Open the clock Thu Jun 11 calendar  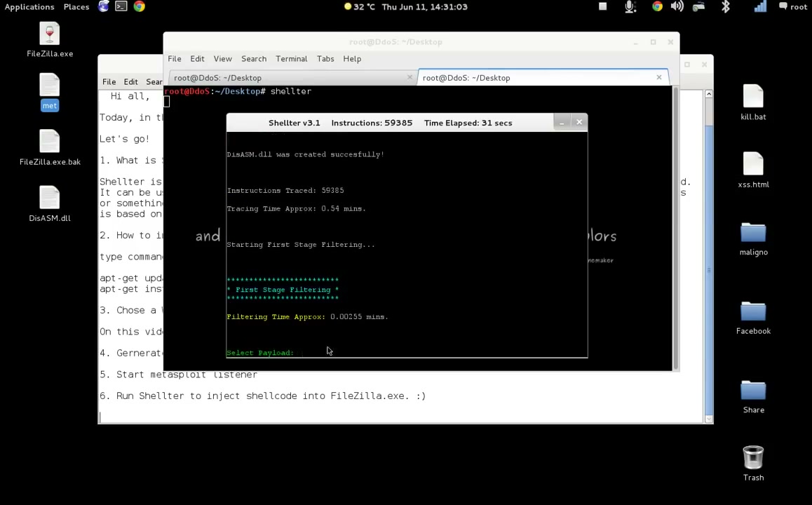coord(425,7)
